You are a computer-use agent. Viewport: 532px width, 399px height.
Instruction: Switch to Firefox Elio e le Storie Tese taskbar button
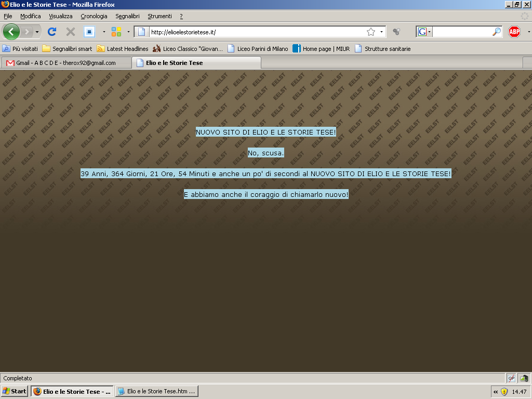[x=72, y=391]
